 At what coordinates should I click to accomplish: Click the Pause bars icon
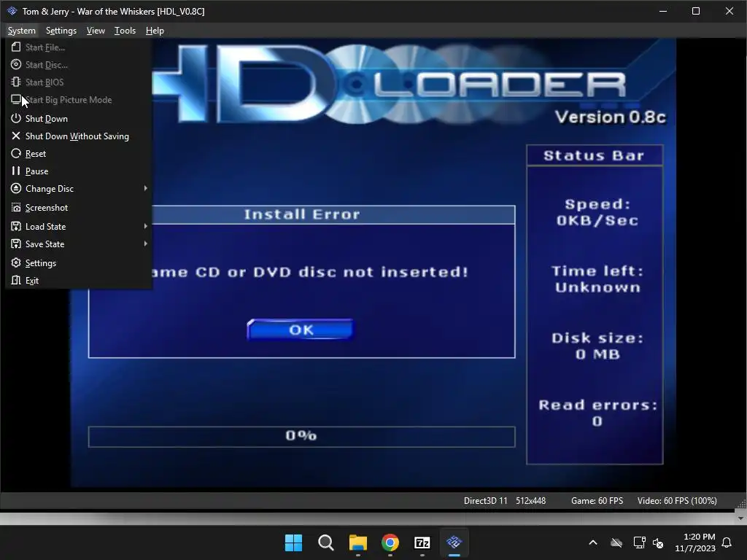(16, 171)
